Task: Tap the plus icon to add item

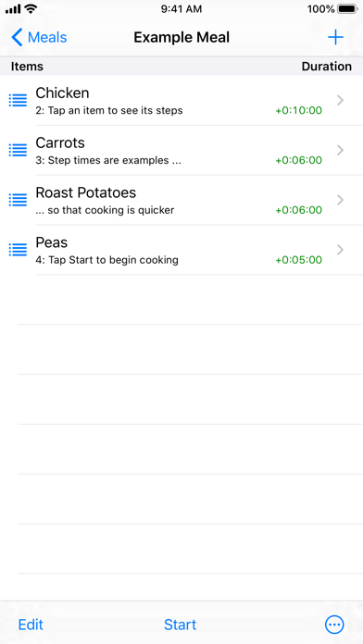Action: pyautogui.click(x=335, y=37)
